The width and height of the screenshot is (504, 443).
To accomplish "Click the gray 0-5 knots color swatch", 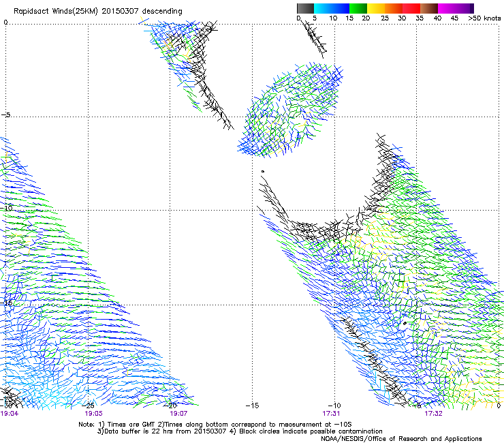I will pos(305,8).
